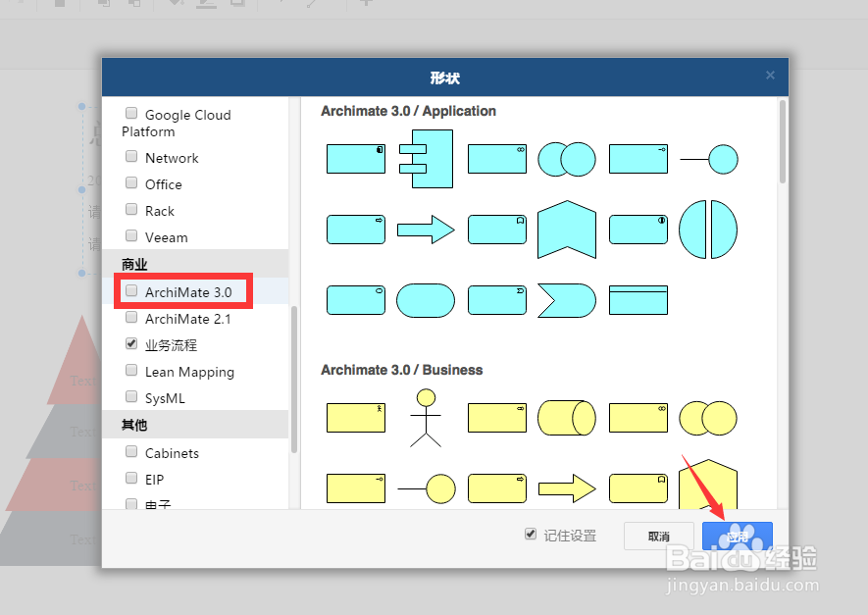Select the cyan rectangle with component marker

coord(356,159)
